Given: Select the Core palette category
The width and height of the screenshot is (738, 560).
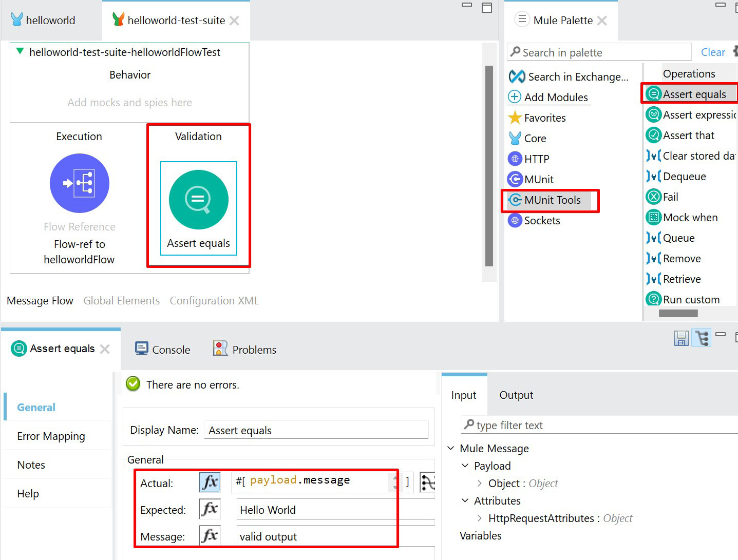Looking at the screenshot, I should (x=527, y=139).
